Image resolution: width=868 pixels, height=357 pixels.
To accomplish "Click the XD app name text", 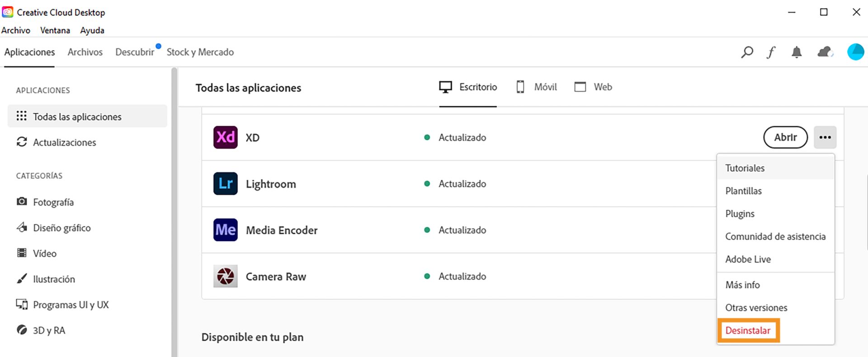I will click(252, 138).
